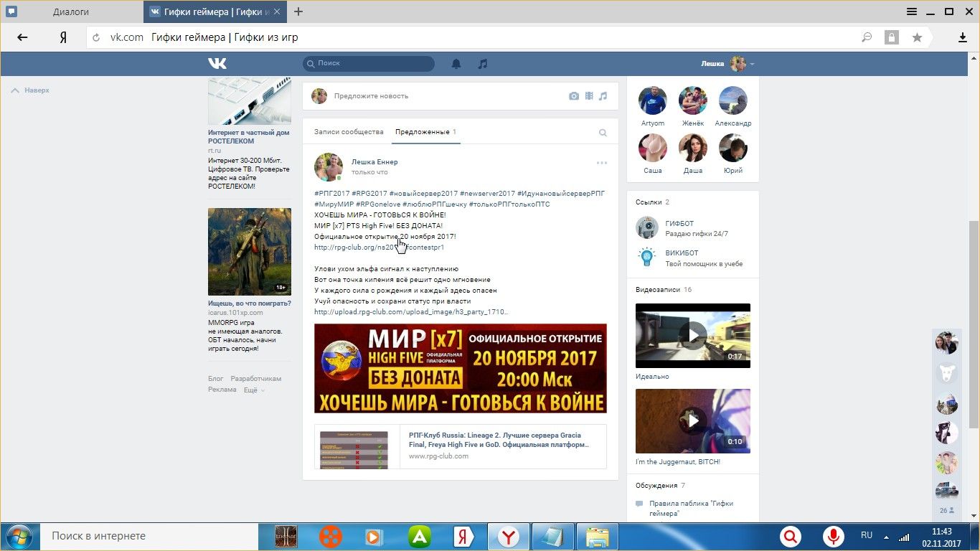
Task: Switch to the "Диалоги" browser tab
Action: pos(72,11)
